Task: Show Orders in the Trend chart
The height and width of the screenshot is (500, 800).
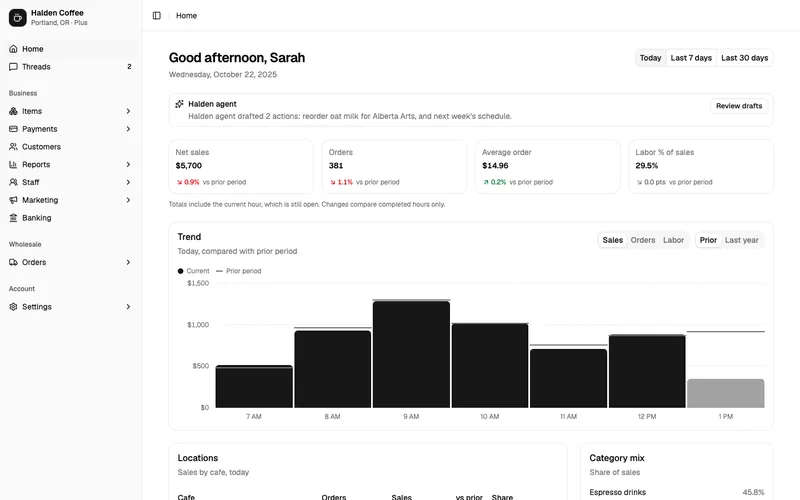Action: click(x=643, y=240)
